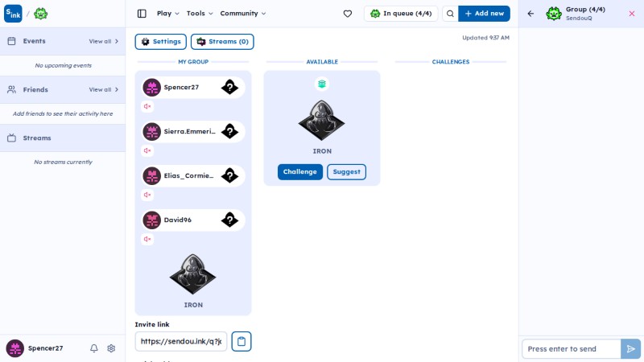
Task: Click David96 avatar in group
Action: tap(151, 220)
